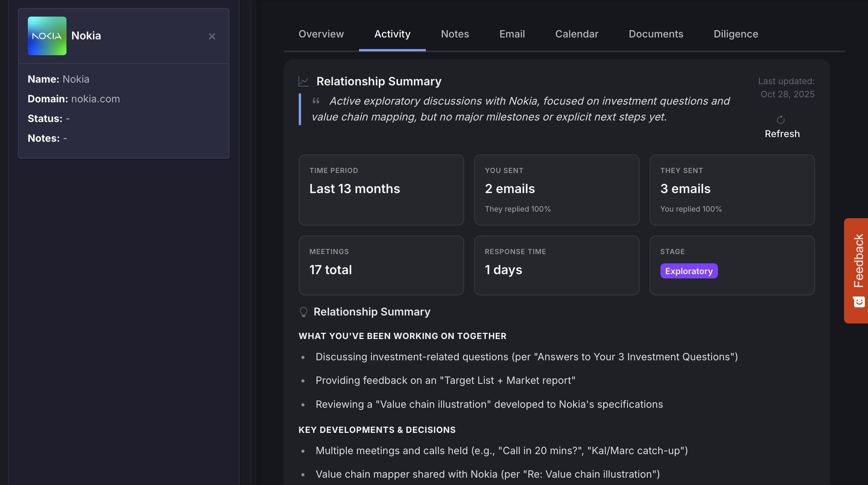
Task: Select the Diligence tab
Action: pyautogui.click(x=736, y=34)
